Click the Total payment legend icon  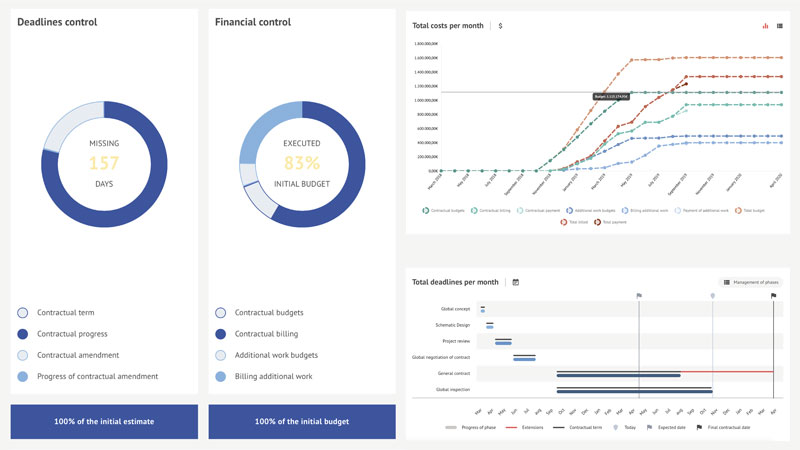point(598,222)
